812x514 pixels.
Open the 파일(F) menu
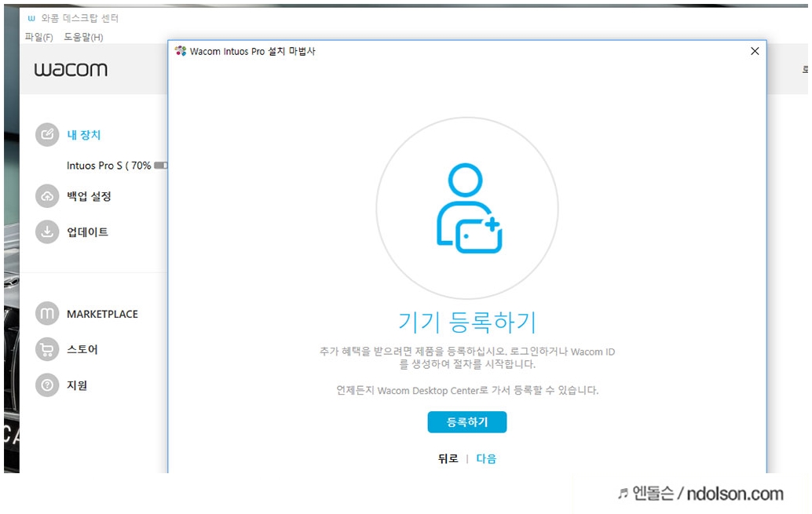(38, 37)
